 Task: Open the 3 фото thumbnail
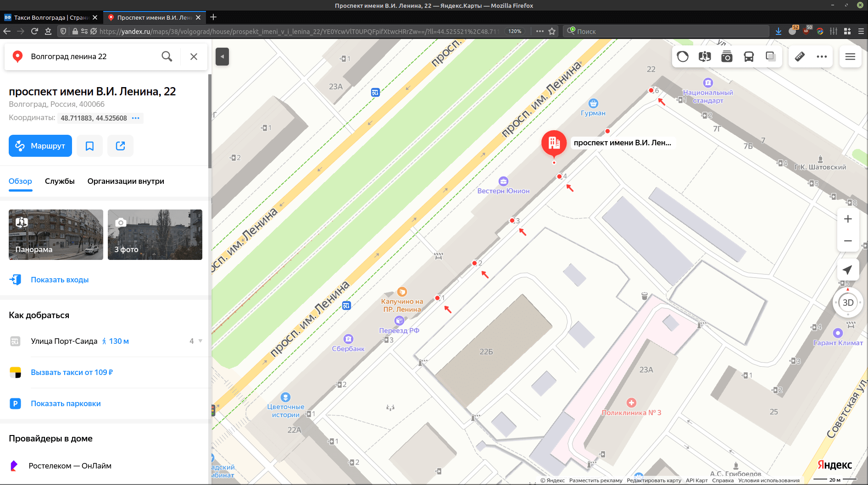[155, 235]
